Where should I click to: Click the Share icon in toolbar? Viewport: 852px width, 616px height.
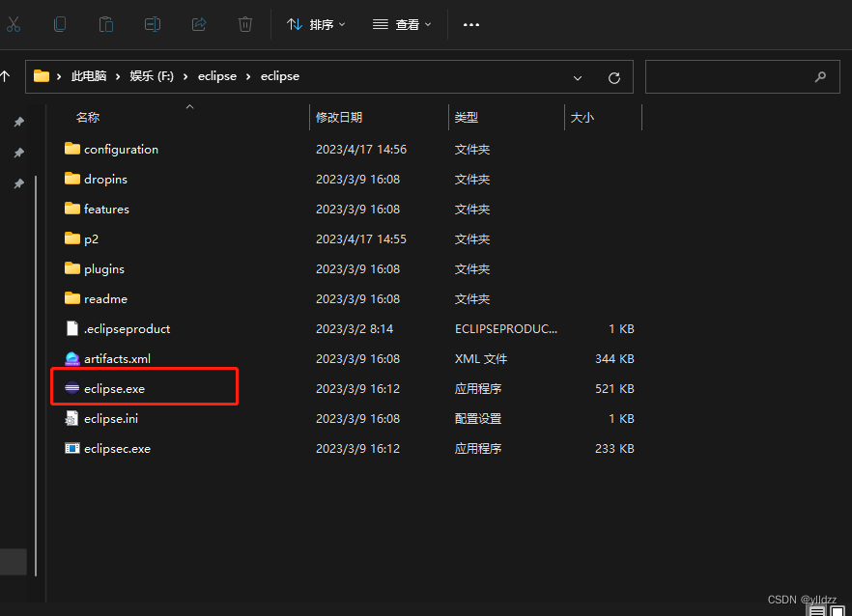[x=199, y=24]
